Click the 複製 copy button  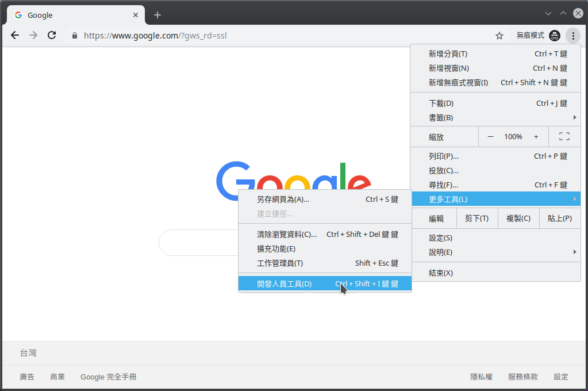(518, 218)
